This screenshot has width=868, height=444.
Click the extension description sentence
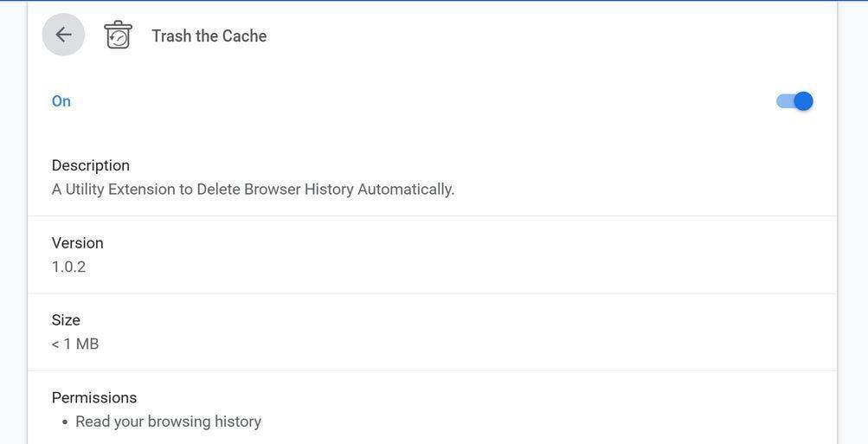(x=253, y=189)
